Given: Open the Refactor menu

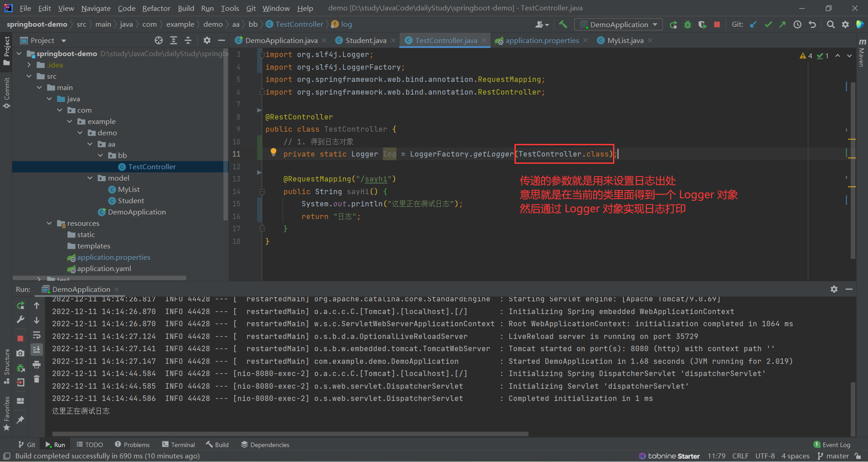Looking at the screenshot, I should click(x=156, y=8).
